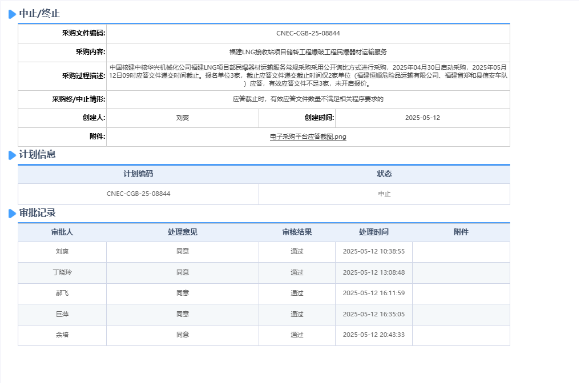
Task: Click the 处理意见 column header
Action: [182, 232]
